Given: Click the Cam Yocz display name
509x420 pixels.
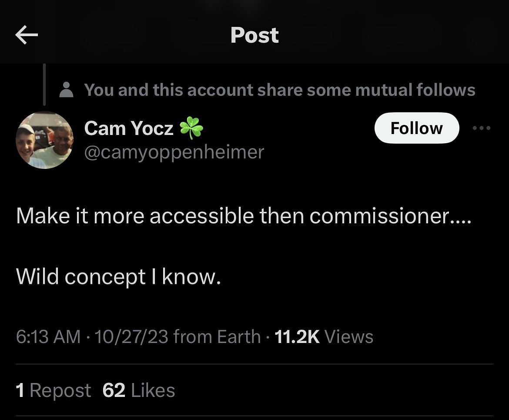Looking at the screenshot, I should click(x=129, y=128).
